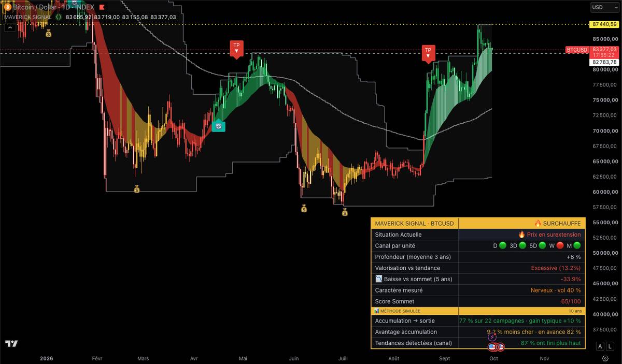Click the SURCHAUFFE table header cell
Image resolution: width=622 pixels, height=364 pixels.
522,223
